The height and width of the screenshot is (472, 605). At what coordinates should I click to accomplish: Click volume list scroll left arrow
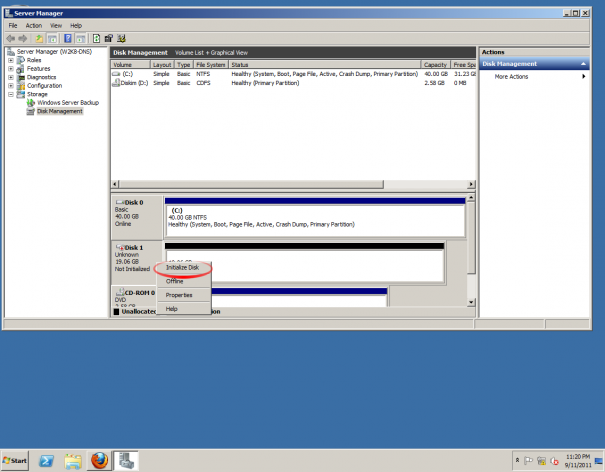(115, 184)
